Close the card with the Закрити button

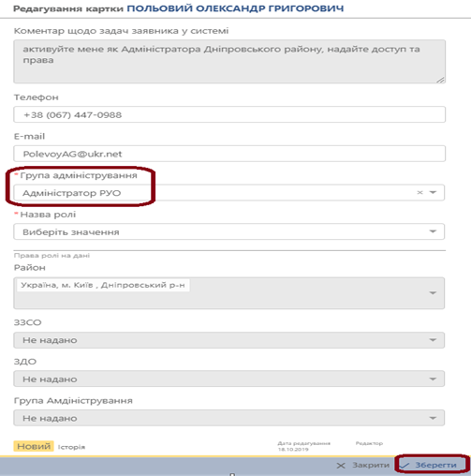(363, 465)
